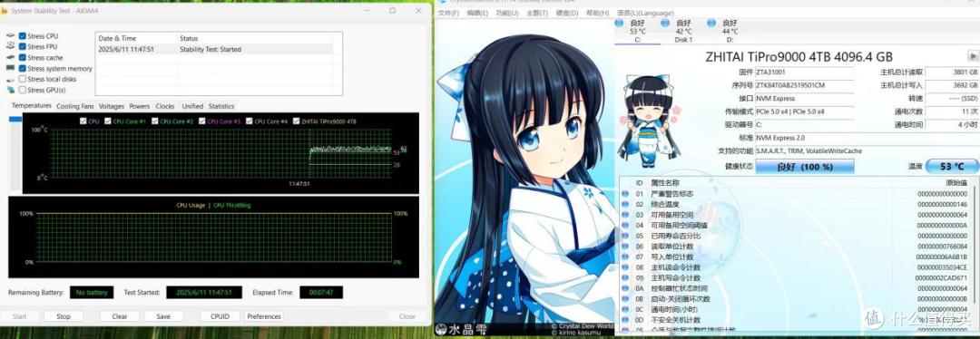Click the status orb for attribute 05
The image size is (980, 339).
[625, 236]
